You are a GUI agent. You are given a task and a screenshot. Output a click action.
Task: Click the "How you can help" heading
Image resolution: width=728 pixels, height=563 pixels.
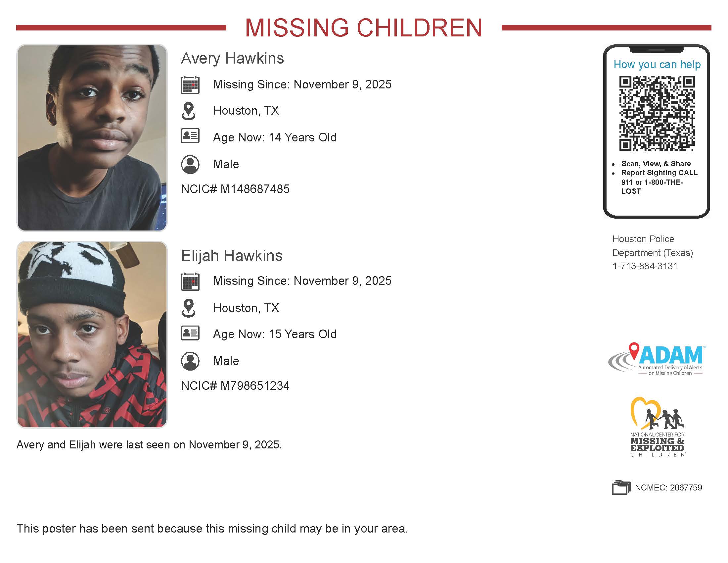pyautogui.click(x=657, y=64)
